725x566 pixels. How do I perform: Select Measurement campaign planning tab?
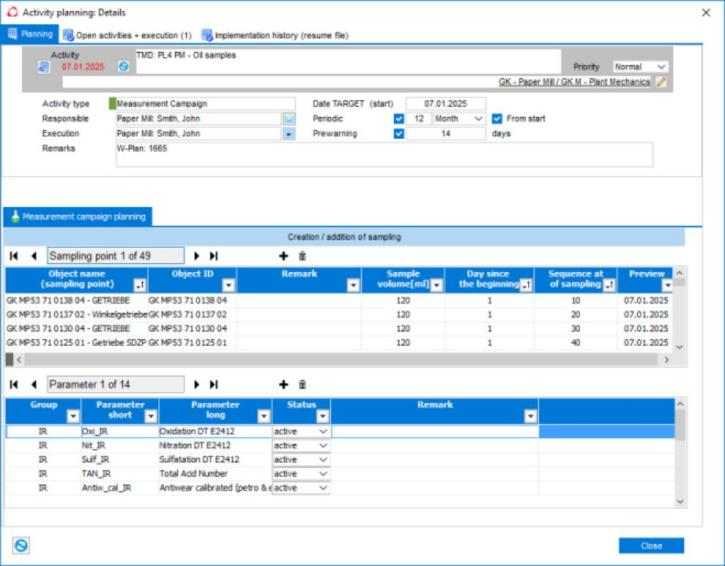[x=78, y=216]
